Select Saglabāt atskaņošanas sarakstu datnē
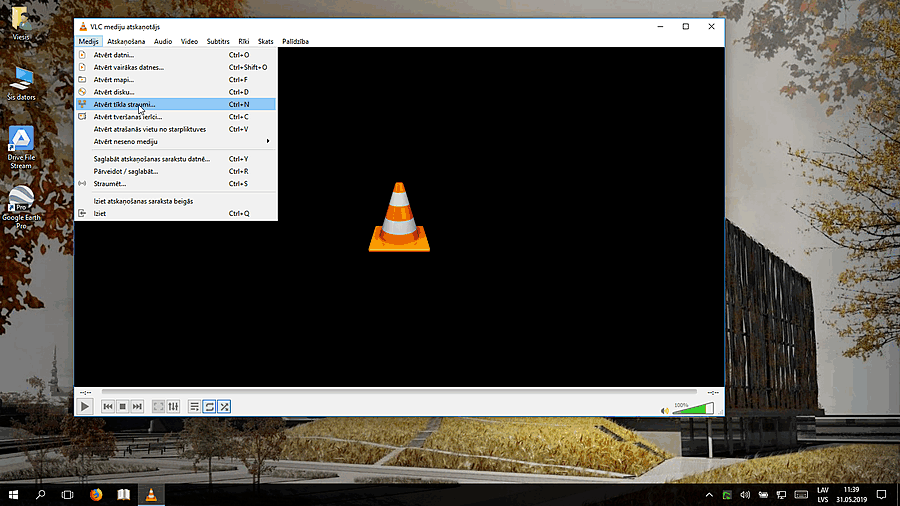 (x=176, y=159)
